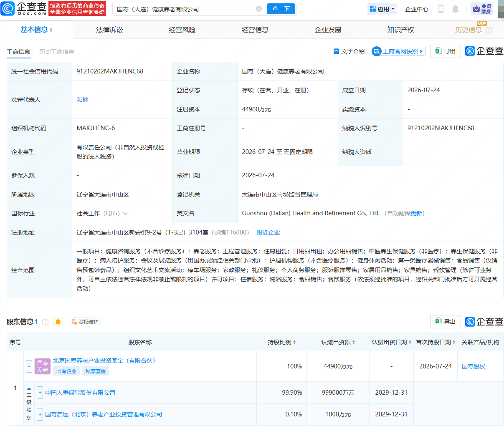504x426 pixels.
Task: Click the 私募基金 tag
Action: pos(96,371)
